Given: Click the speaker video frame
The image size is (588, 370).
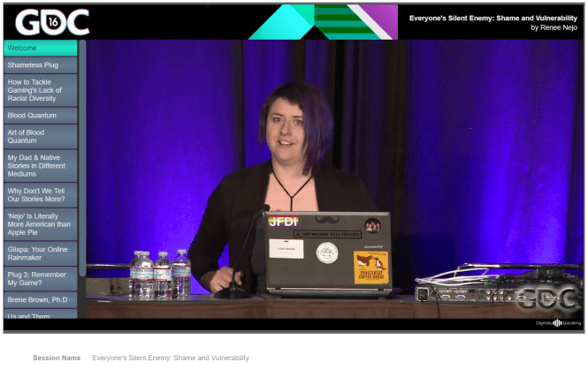Looking at the screenshot, I should 335,179.
